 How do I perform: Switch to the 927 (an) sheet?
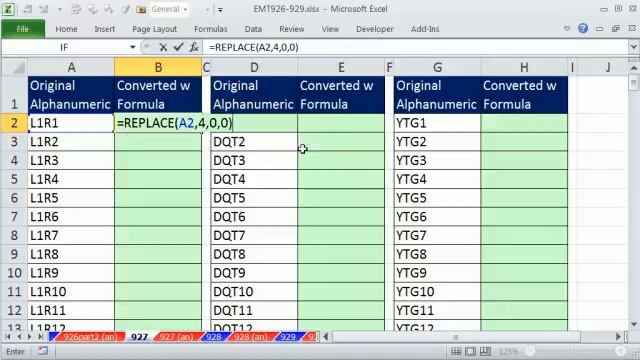coord(176,337)
